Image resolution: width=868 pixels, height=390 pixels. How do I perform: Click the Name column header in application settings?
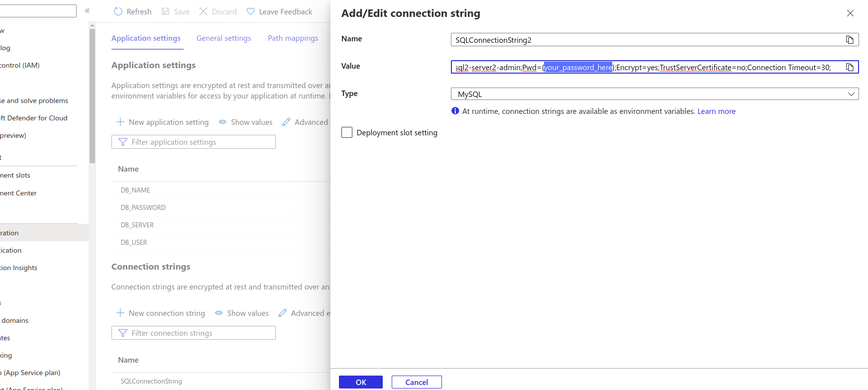pos(128,169)
